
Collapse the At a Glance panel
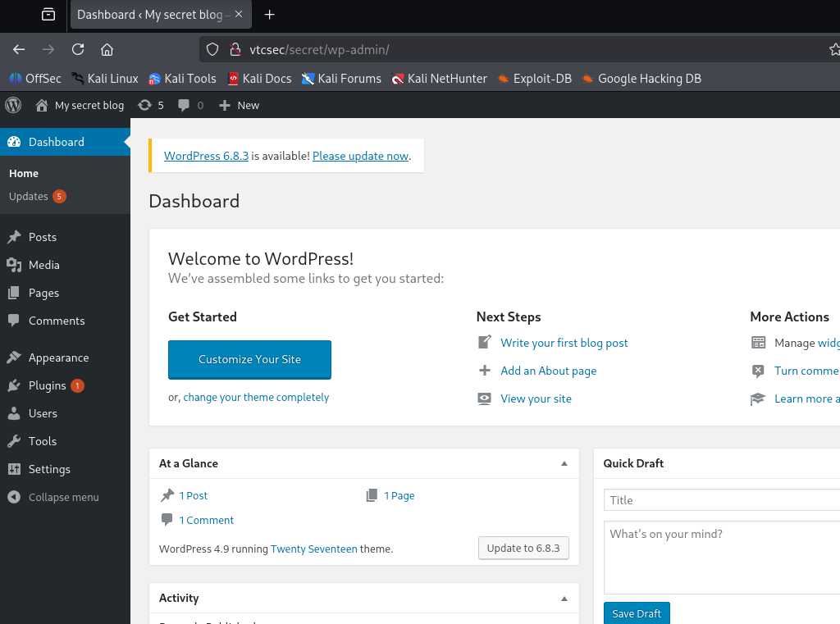(564, 463)
